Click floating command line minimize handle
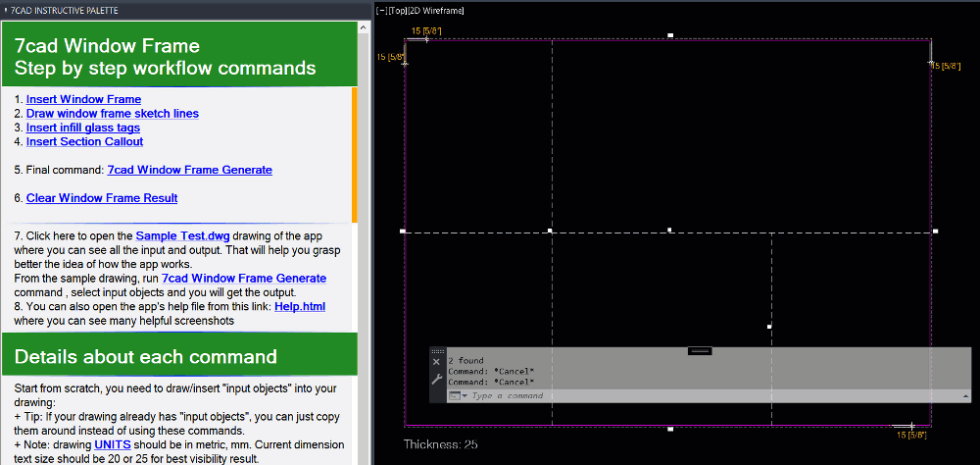This screenshot has width=980, height=465. [x=700, y=350]
